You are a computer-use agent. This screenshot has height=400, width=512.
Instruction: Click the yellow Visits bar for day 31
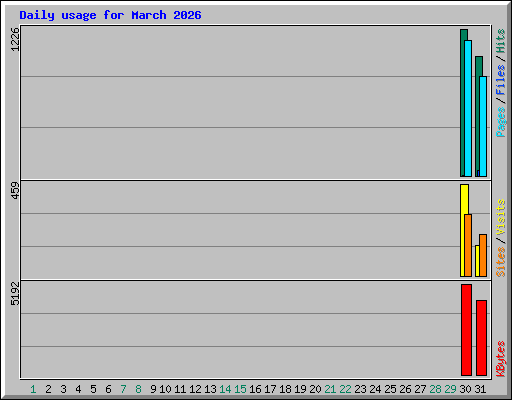[x=477, y=261]
